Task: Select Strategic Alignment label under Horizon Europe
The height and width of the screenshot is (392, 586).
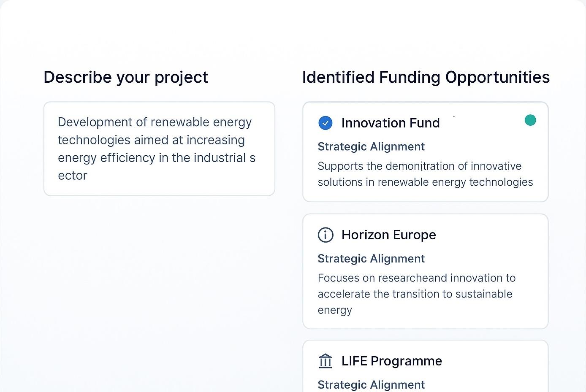Action: click(x=371, y=259)
